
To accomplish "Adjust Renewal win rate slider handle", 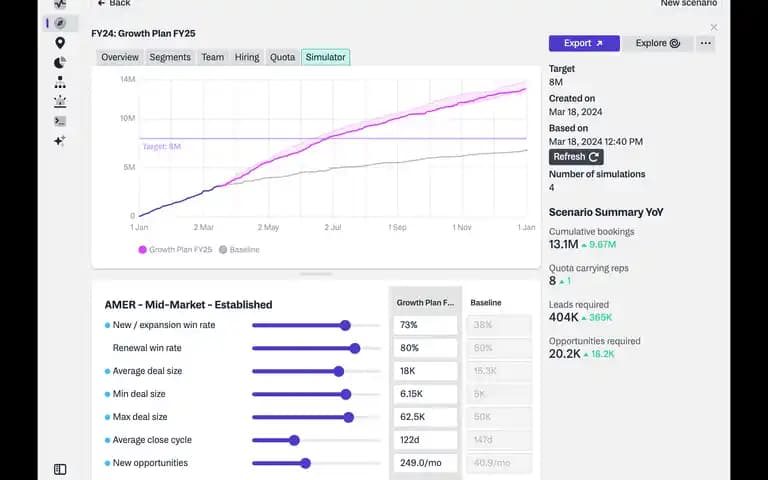I will pyautogui.click(x=355, y=348).
